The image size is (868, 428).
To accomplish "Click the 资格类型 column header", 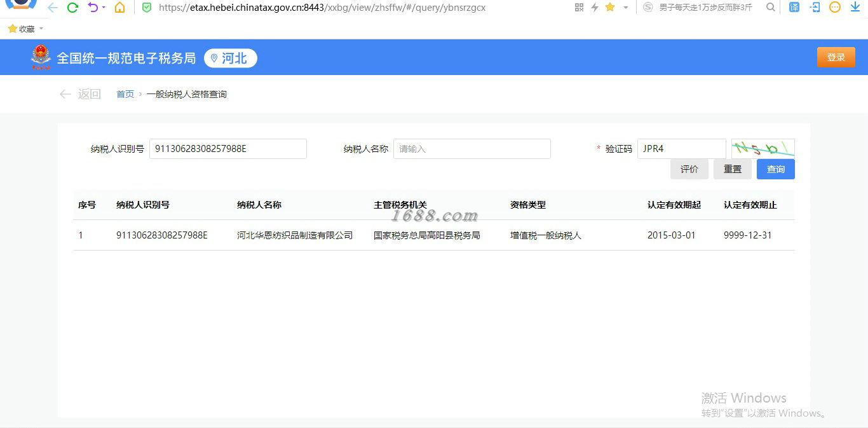I will [x=528, y=205].
